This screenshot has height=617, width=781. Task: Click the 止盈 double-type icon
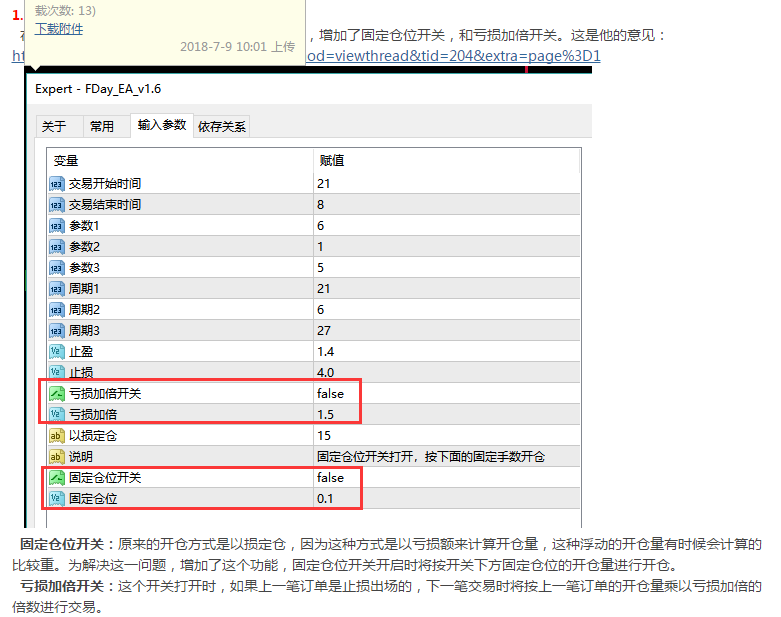(57, 352)
